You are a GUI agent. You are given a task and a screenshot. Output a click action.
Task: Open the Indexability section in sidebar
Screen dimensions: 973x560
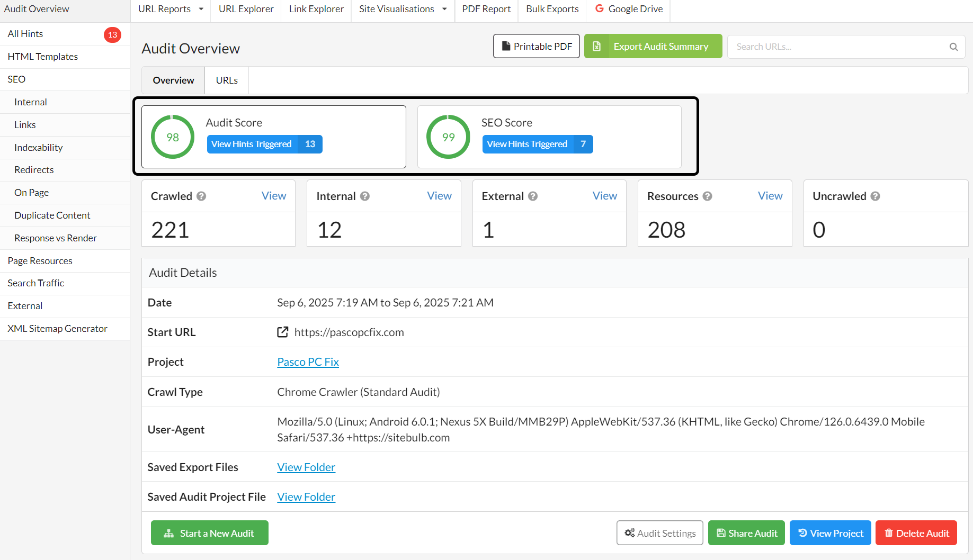pos(38,147)
